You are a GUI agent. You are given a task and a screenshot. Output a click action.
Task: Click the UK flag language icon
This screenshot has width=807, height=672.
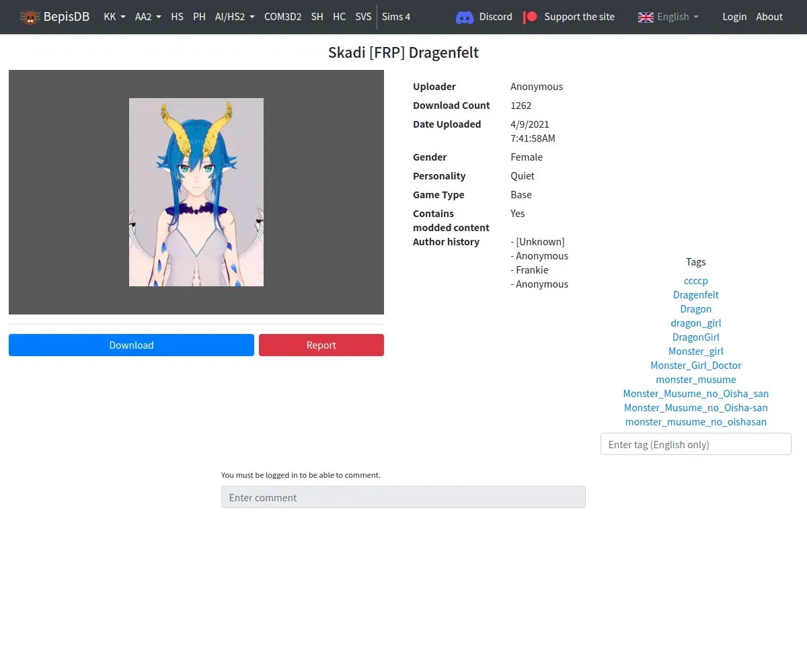[x=646, y=17]
